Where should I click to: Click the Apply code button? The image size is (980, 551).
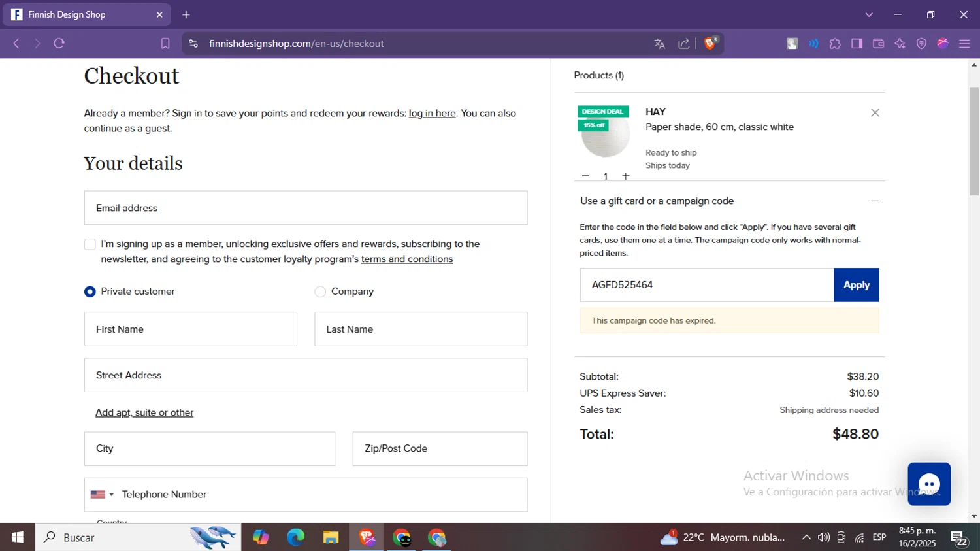(856, 285)
